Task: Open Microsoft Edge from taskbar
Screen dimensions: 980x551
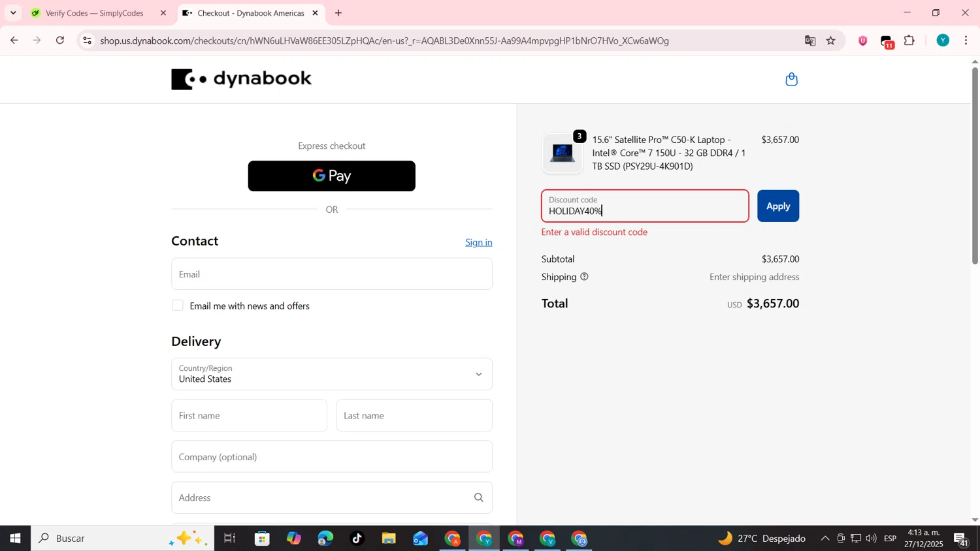Action: click(x=325, y=539)
